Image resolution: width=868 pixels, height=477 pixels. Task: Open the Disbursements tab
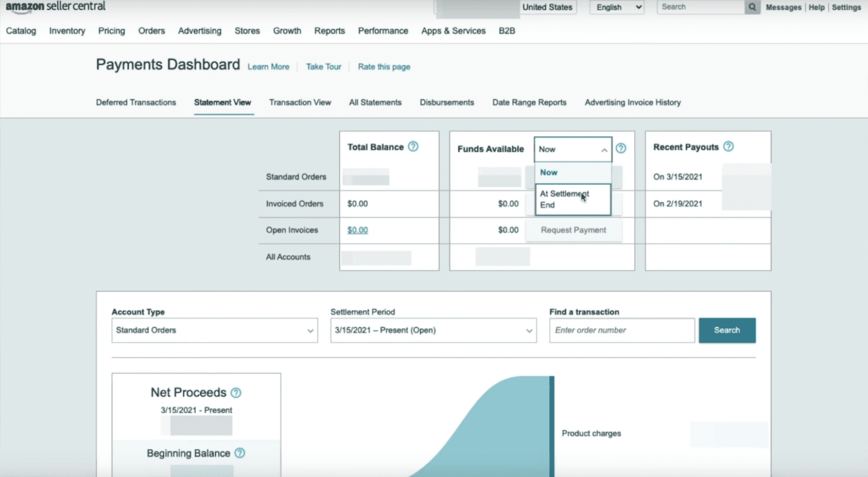(446, 102)
